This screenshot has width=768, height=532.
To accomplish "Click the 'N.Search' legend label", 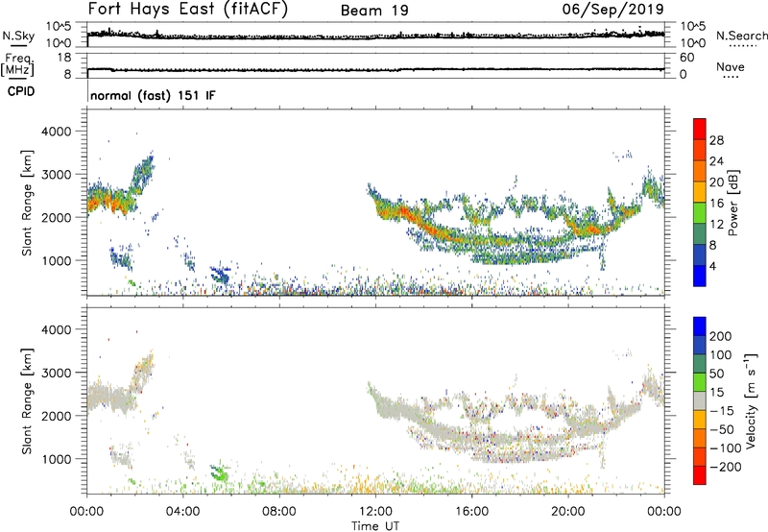I will pos(741,36).
